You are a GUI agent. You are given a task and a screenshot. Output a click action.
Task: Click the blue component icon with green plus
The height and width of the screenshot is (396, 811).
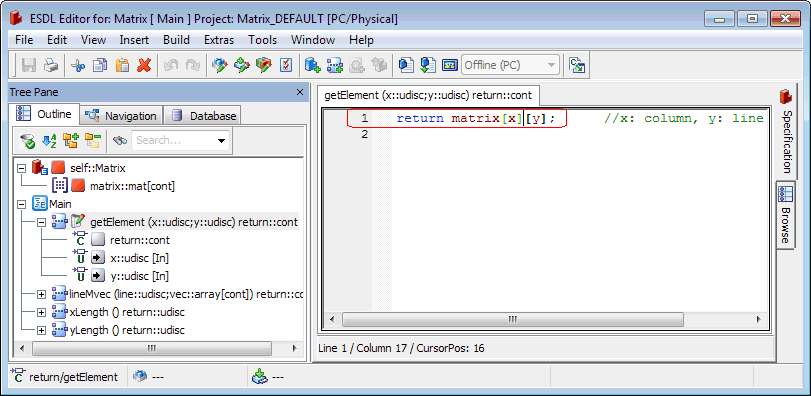click(x=312, y=65)
